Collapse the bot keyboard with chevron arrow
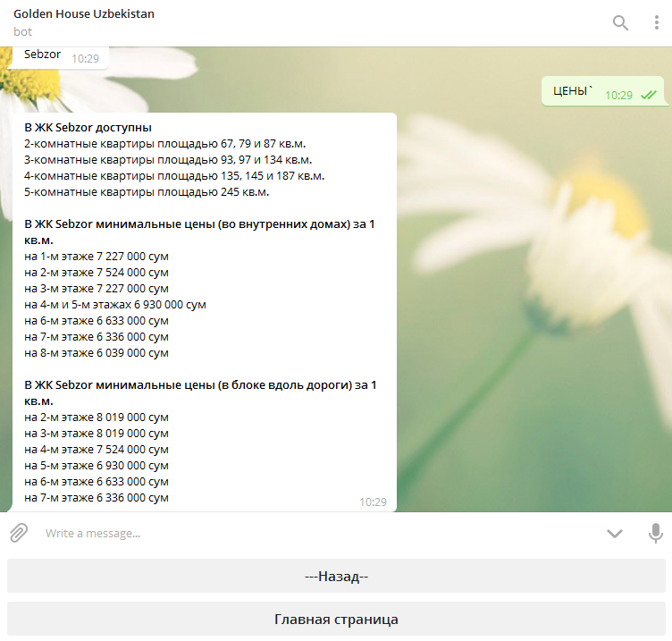This screenshot has width=672, height=641. [615, 533]
